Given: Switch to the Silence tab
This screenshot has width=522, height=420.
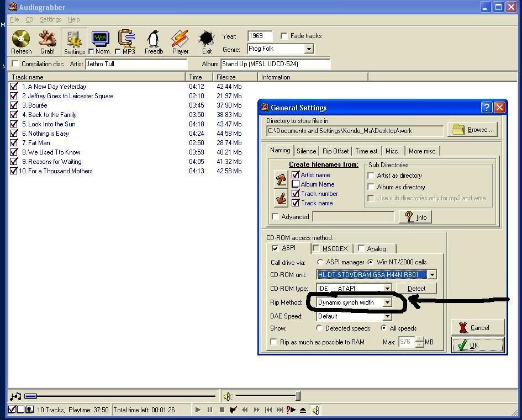Looking at the screenshot, I should pos(306,151).
